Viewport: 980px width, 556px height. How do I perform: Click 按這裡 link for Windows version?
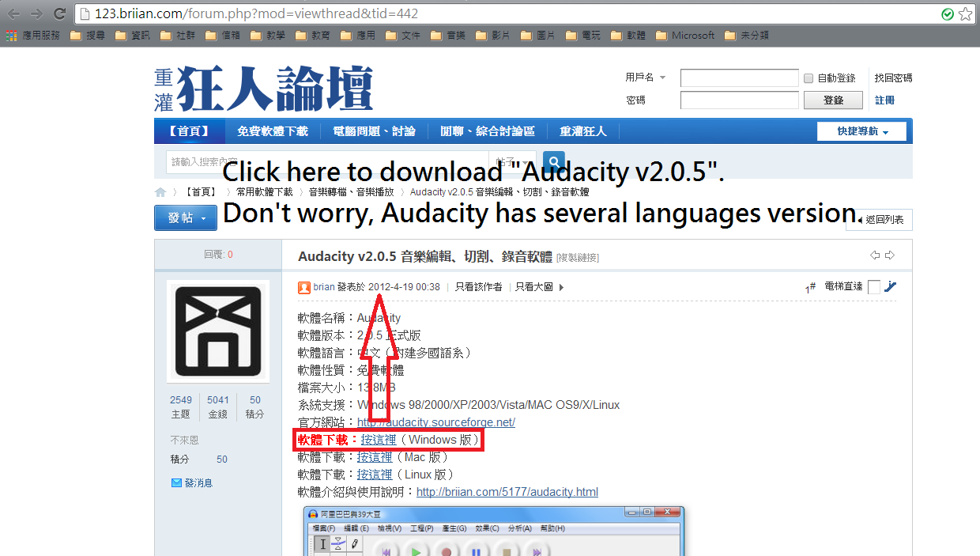point(379,439)
